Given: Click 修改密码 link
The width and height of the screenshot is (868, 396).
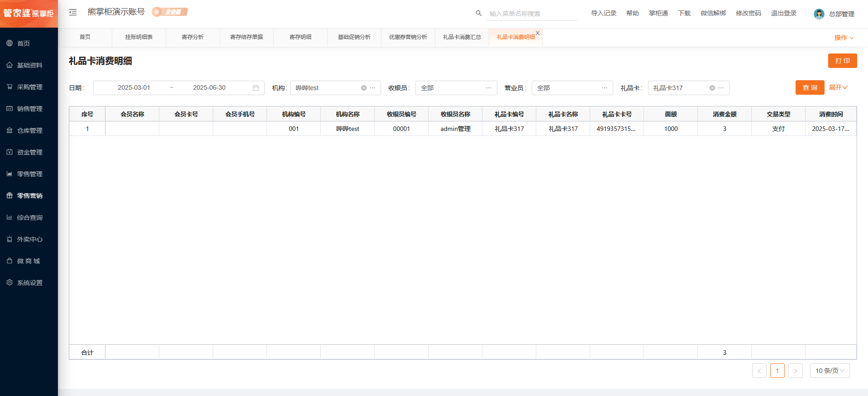Looking at the screenshot, I should [x=749, y=13].
